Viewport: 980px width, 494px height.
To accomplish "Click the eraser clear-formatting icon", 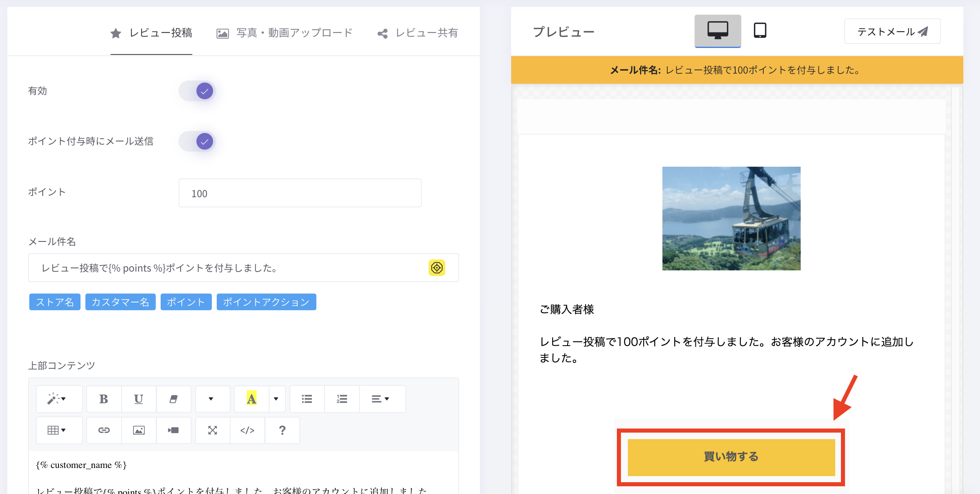I will pos(174,399).
